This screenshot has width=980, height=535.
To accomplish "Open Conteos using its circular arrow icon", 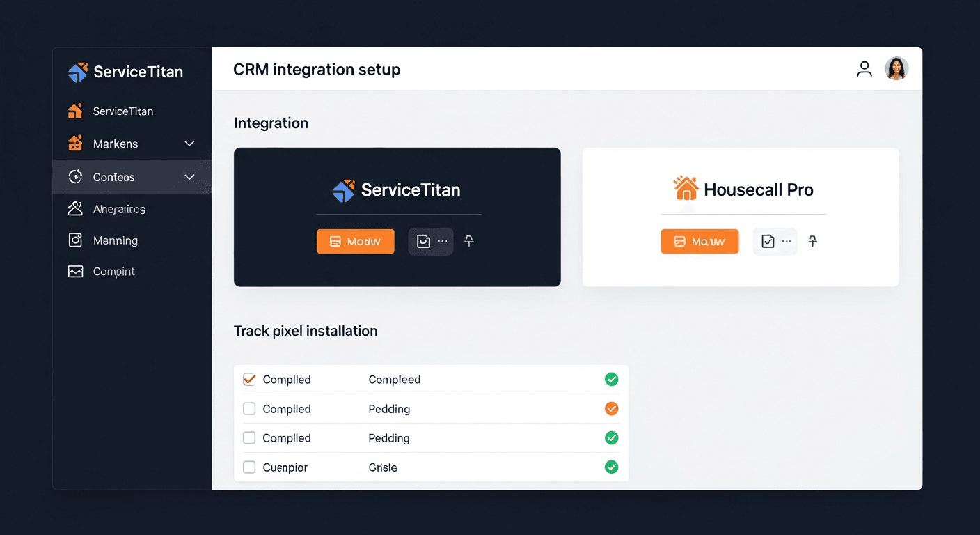I will [75, 177].
